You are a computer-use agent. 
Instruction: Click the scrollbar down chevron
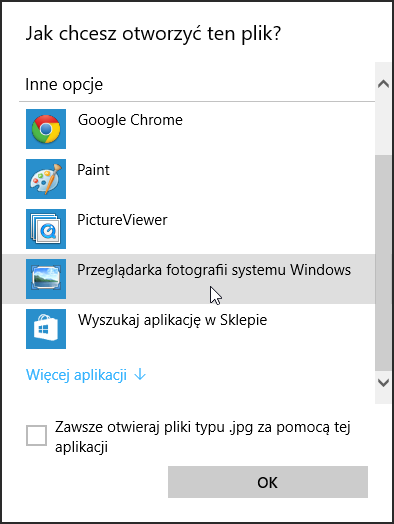pyautogui.click(x=383, y=382)
